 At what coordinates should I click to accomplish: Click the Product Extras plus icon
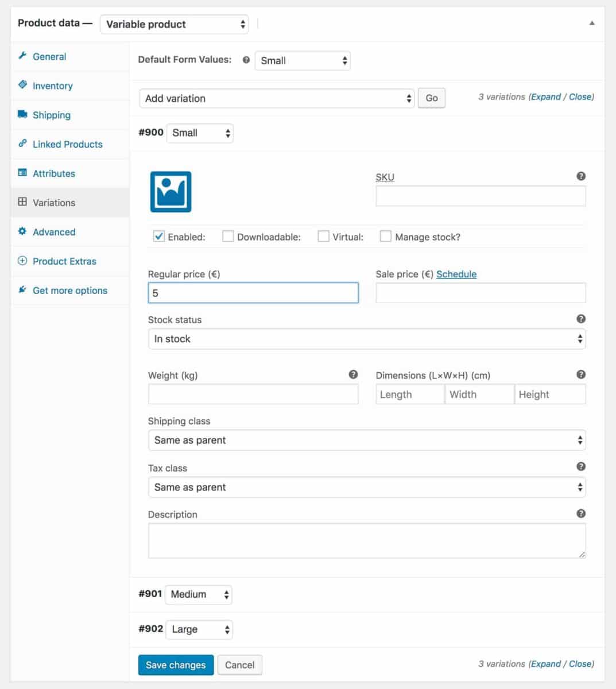tap(22, 261)
